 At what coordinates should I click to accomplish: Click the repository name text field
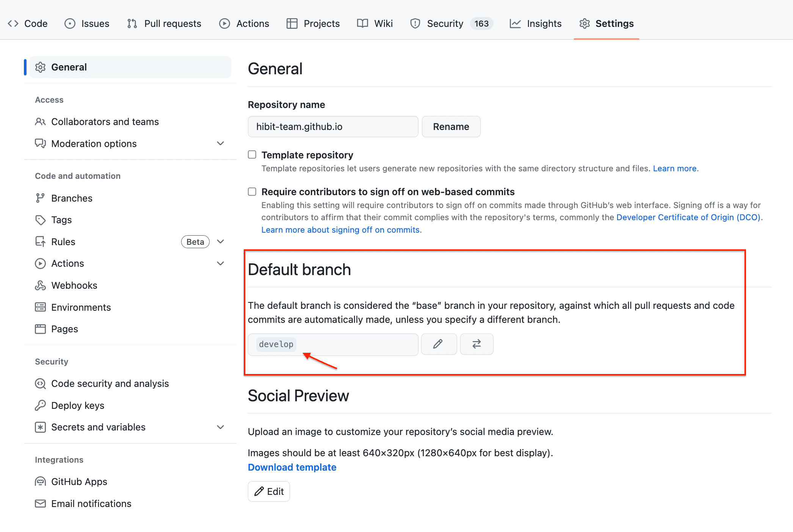[x=333, y=127]
